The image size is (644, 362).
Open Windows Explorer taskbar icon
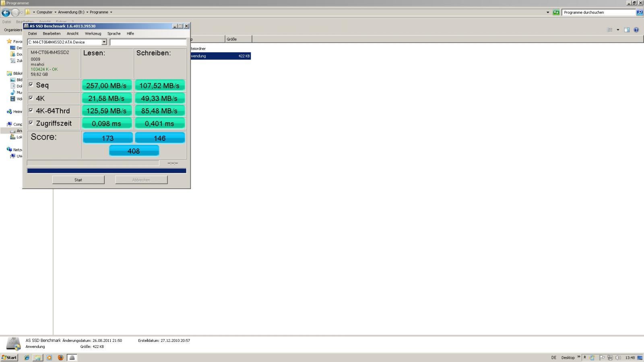tap(38, 358)
